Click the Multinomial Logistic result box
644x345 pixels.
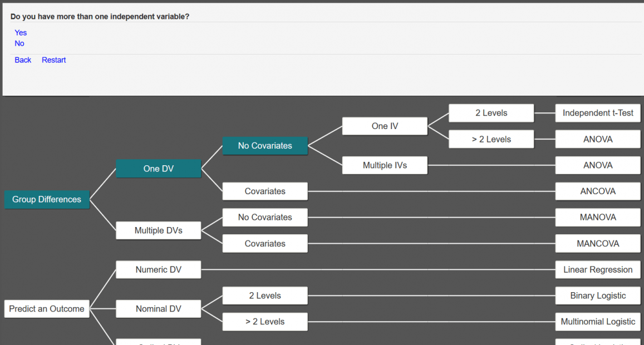pyautogui.click(x=598, y=322)
